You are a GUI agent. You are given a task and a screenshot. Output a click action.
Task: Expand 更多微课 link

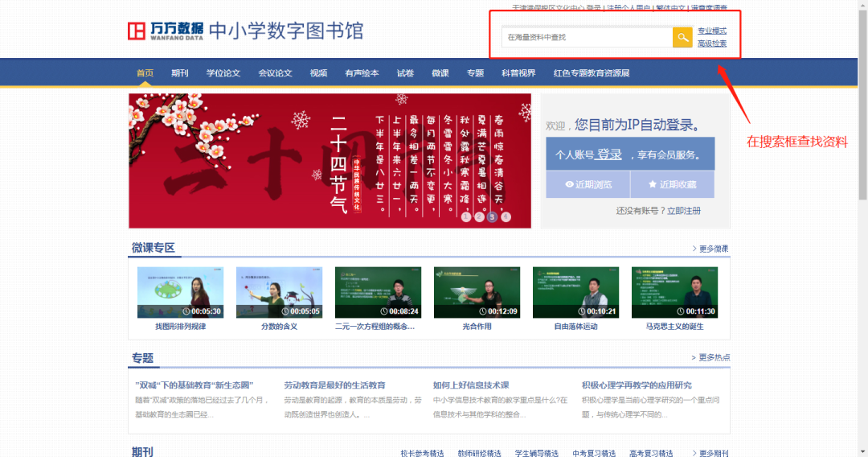[x=710, y=249]
